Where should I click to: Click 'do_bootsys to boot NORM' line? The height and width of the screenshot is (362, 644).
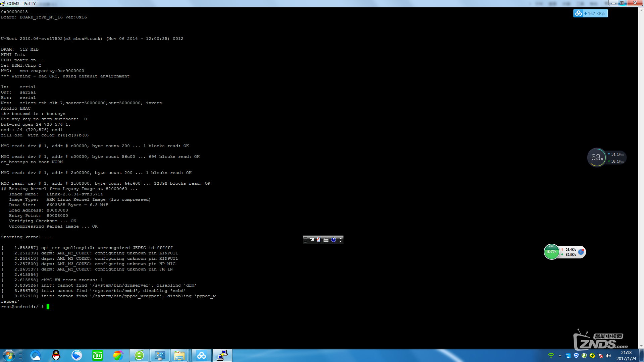[x=32, y=162]
